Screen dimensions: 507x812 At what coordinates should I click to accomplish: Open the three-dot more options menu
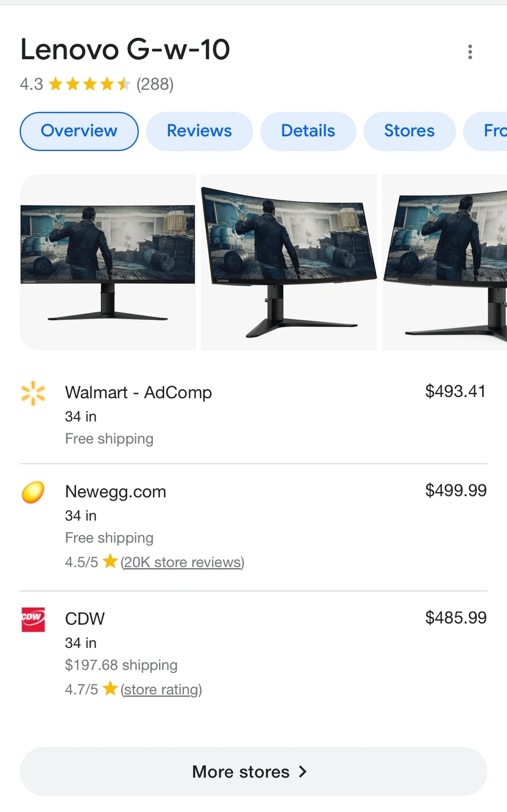point(470,52)
